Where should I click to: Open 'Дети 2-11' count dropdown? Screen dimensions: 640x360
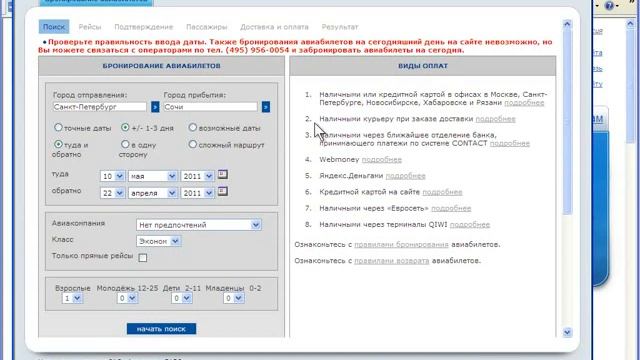click(x=182, y=298)
